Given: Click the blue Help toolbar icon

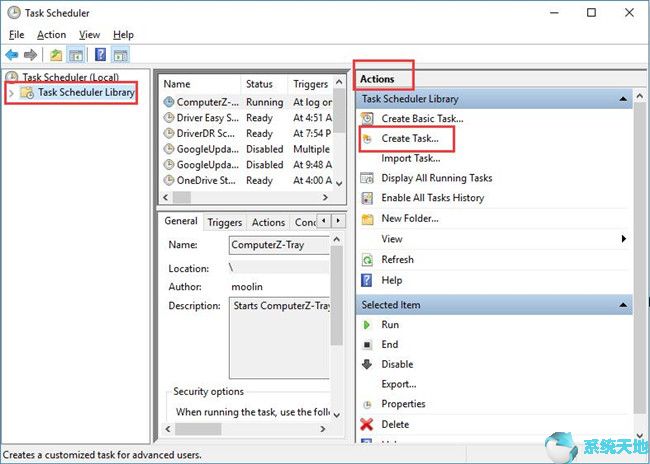Looking at the screenshot, I should point(100,55).
